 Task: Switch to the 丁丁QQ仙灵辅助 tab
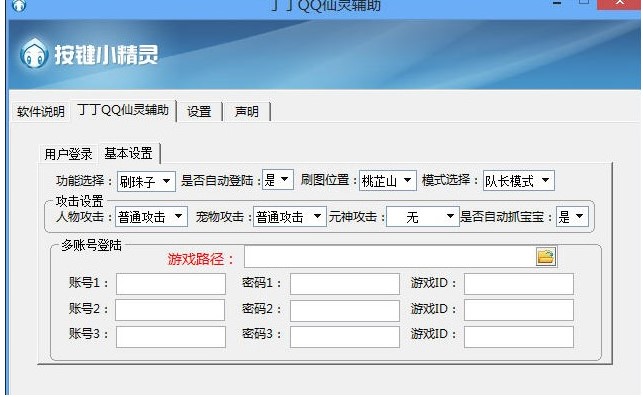(x=123, y=110)
